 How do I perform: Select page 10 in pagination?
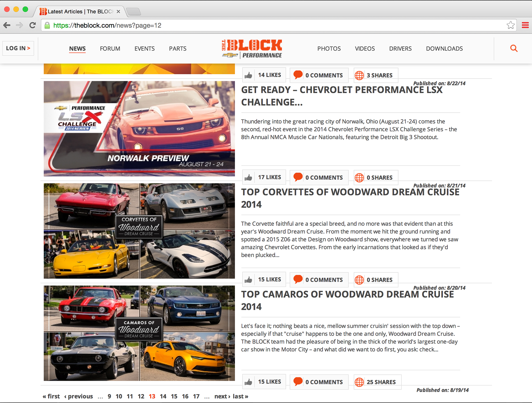pos(119,396)
